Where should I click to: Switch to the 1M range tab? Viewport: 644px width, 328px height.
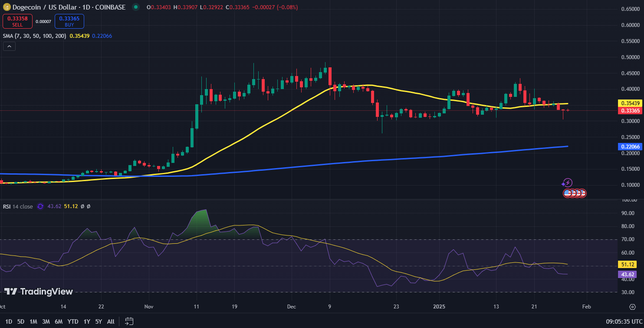33,321
